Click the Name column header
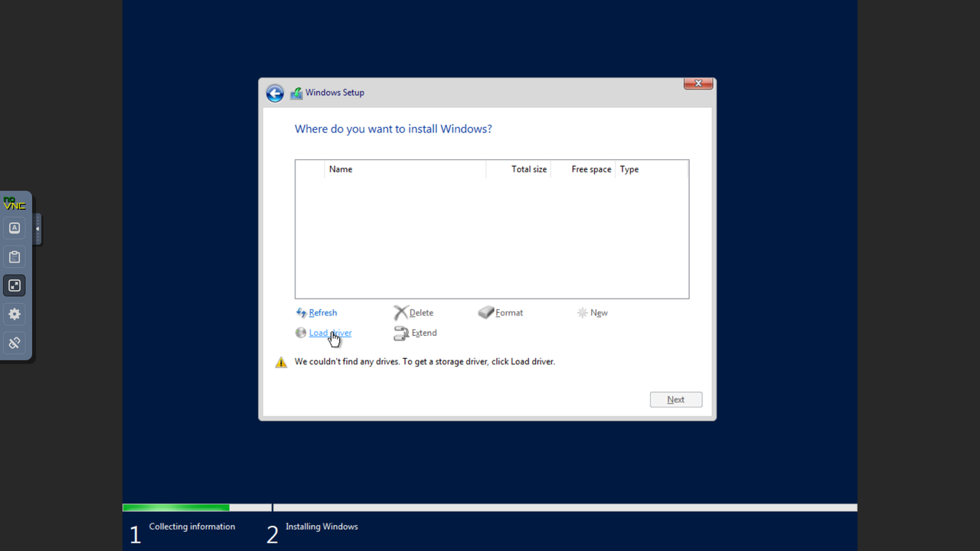This screenshot has height=551, width=980. point(405,169)
